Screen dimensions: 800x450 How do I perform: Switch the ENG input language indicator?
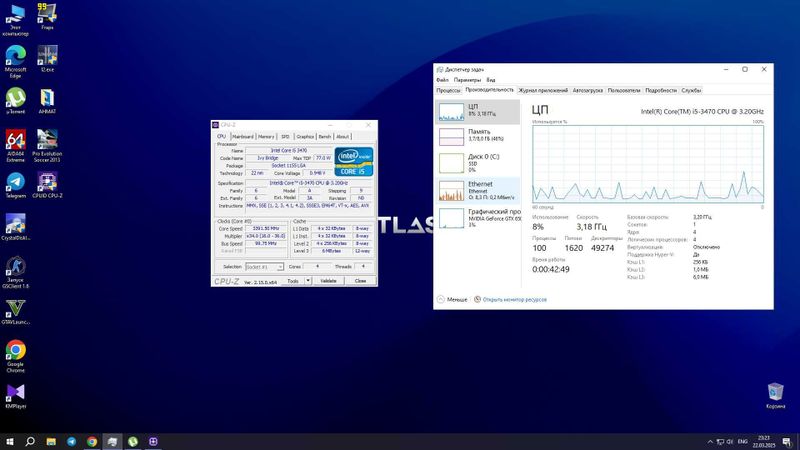[743, 442]
